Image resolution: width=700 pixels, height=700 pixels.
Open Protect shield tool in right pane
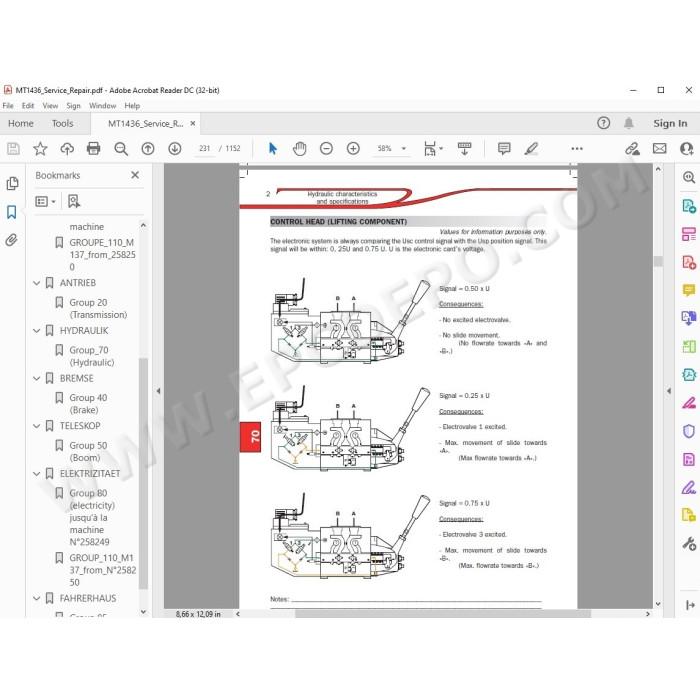point(689,431)
